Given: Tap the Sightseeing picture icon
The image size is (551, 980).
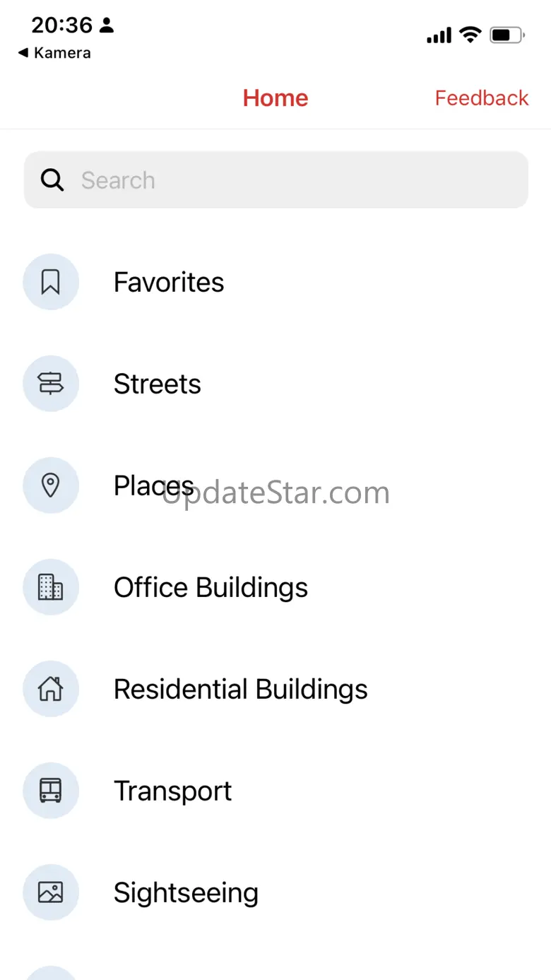Looking at the screenshot, I should pyautogui.click(x=51, y=892).
